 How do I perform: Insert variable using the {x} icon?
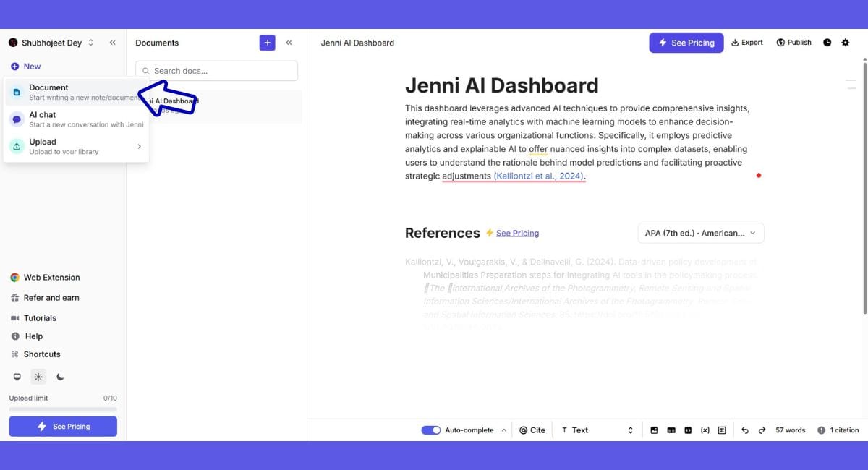click(705, 430)
